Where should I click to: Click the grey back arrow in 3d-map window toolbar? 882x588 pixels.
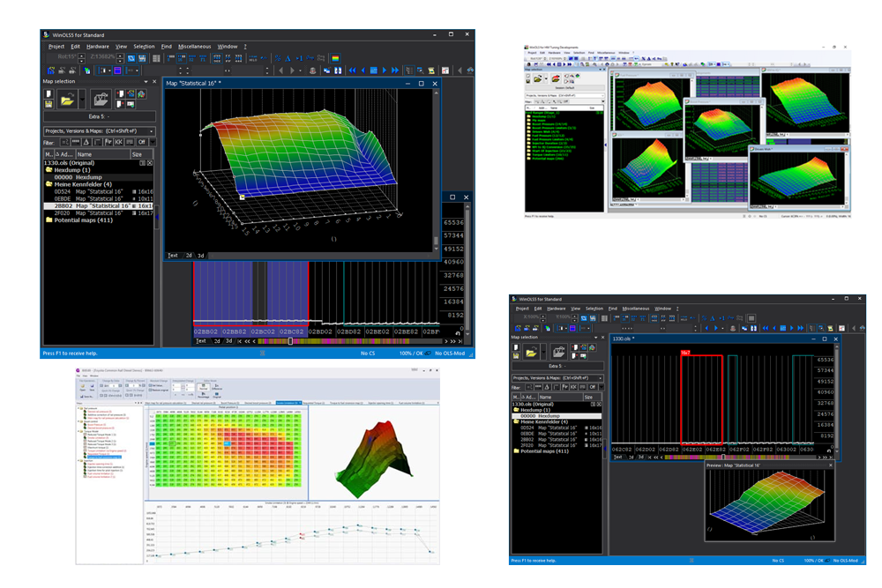[280, 71]
